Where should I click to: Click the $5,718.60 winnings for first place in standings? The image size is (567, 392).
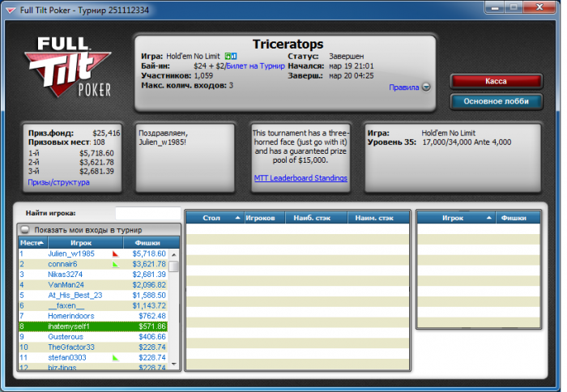click(149, 254)
